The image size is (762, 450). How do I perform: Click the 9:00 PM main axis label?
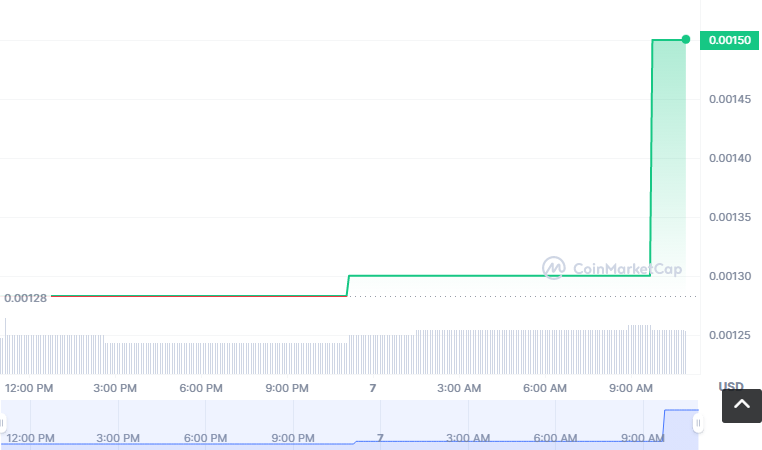(x=287, y=388)
